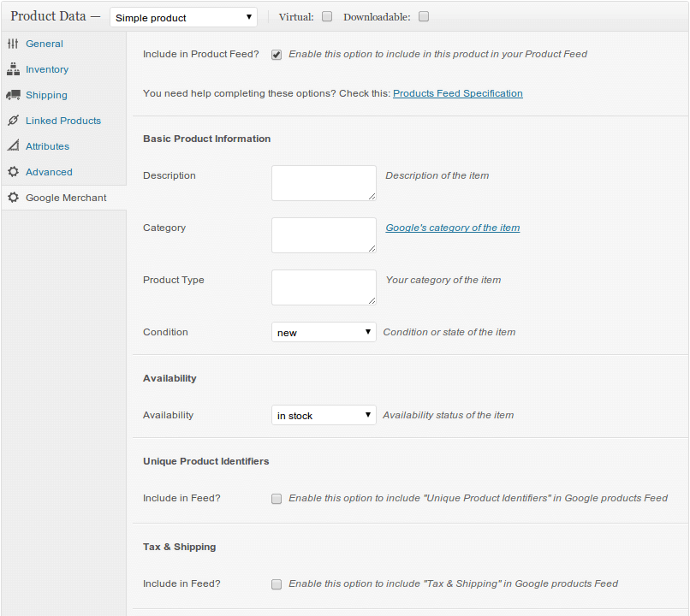The image size is (690, 616).
Task: Click the Inventory boxes icon
Action: click(13, 69)
